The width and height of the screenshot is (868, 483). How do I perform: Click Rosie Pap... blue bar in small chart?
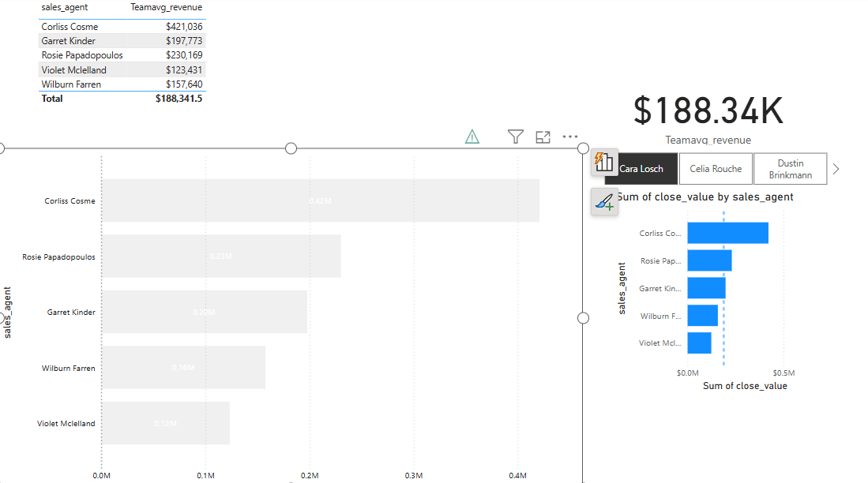click(710, 260)
